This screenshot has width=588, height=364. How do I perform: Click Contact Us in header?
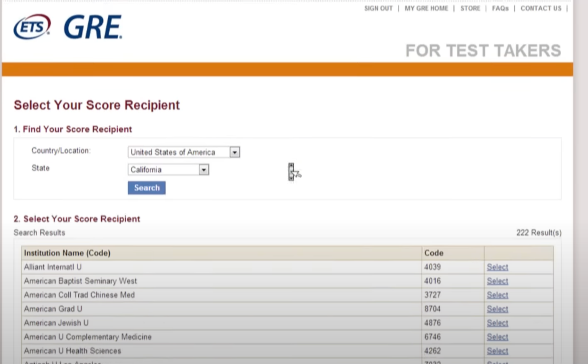(x=541, y=8)
